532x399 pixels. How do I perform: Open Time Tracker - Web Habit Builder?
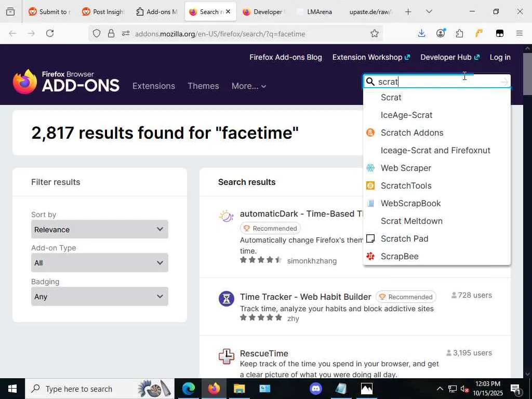click(x=305, y=297)
